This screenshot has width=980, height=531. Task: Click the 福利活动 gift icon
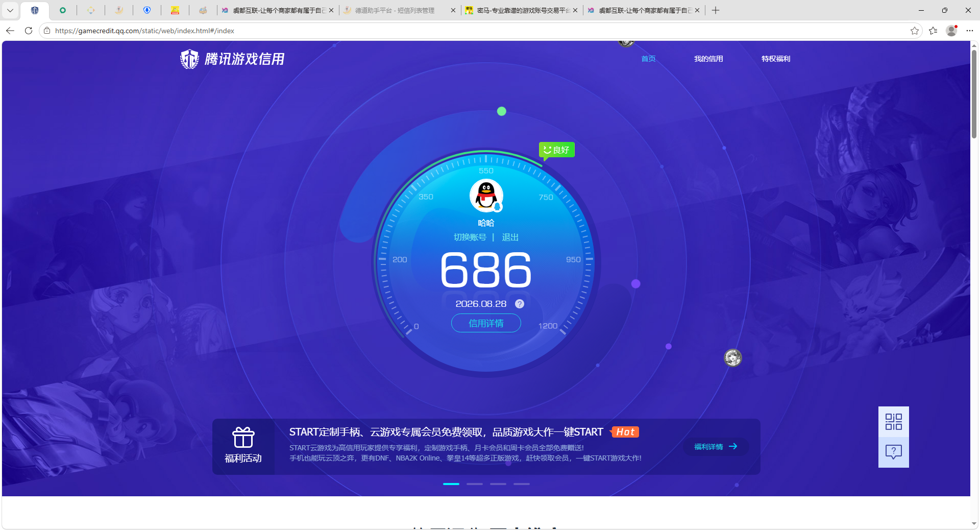pos(243,438)
